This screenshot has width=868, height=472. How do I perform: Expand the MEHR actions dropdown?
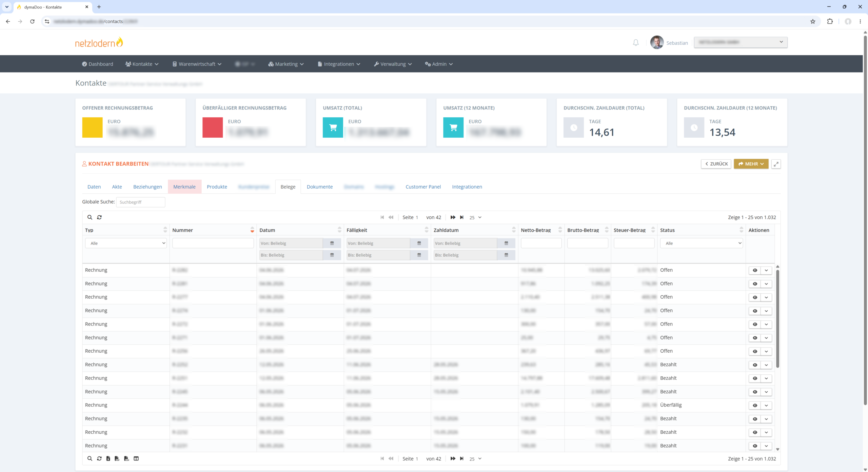coord(751,164)
